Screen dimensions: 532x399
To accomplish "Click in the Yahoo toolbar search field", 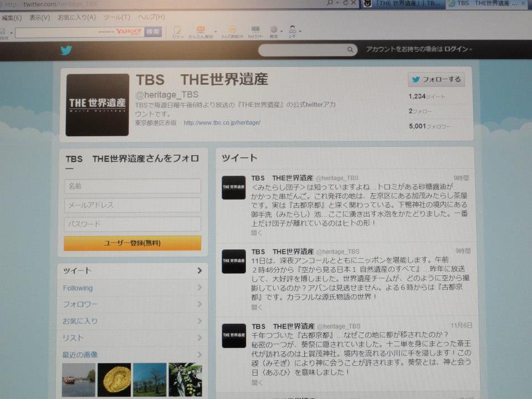I will (80, 33).
